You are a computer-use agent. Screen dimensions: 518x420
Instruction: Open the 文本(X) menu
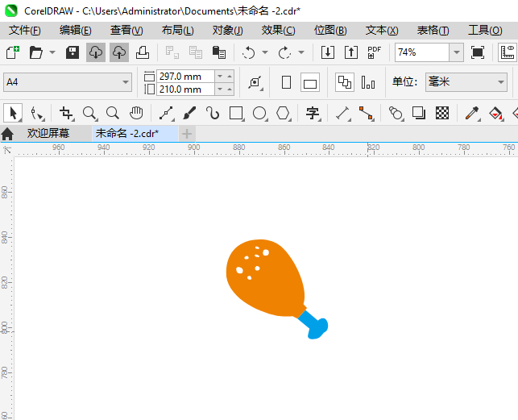(382, 31)
